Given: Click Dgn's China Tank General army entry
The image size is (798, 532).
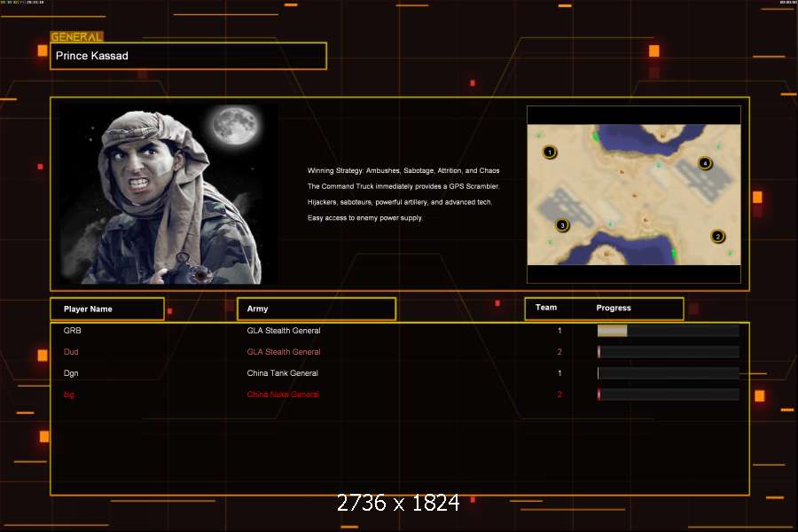Looking at the screenshot, I should point(282,373).
